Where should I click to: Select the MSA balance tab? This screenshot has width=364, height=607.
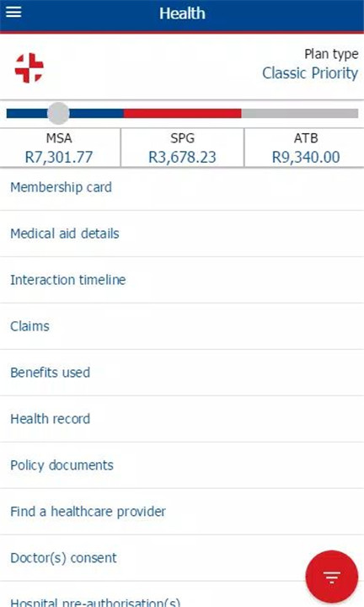tap(59, 148)
